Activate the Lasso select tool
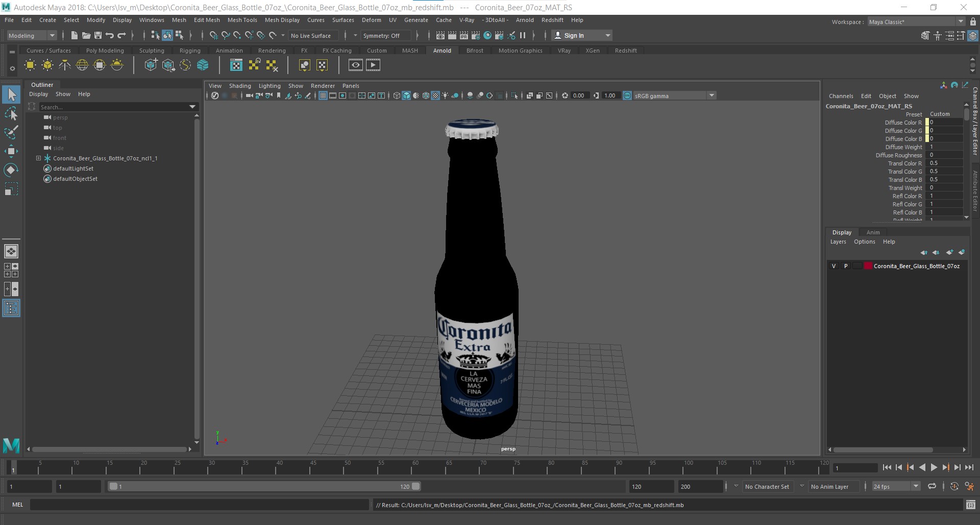Screen dimensions: 980x525 pos(11,113)
